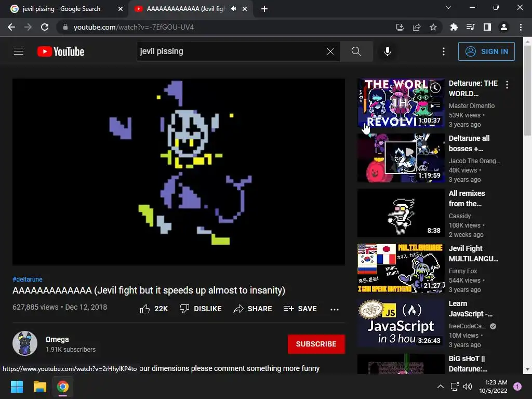The height and width of the screenshot is (399, 532).
Task: Click the page vertical scrollbar thumb
Action: coord(527,90)
